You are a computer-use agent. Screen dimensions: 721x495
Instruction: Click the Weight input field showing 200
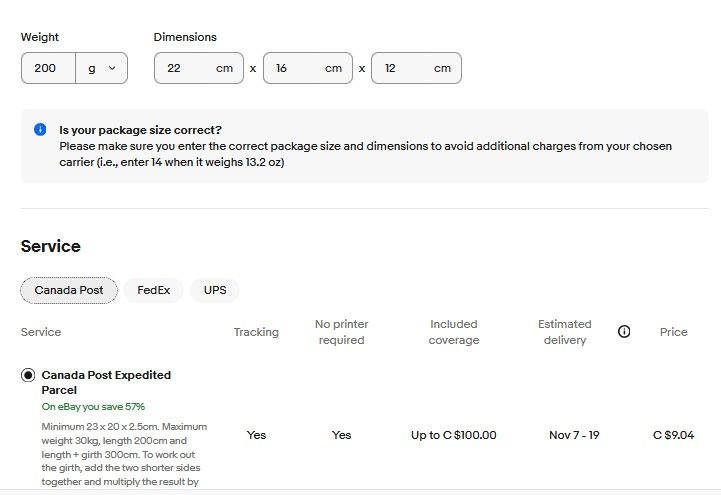click(x=47, y=68)
